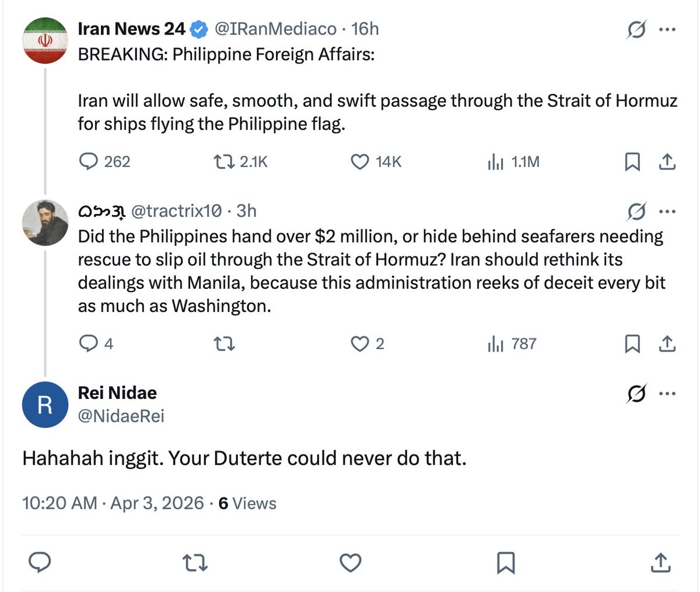Open the @IRanMediaco profile handle
700x592 pixels.
[275, 29]
